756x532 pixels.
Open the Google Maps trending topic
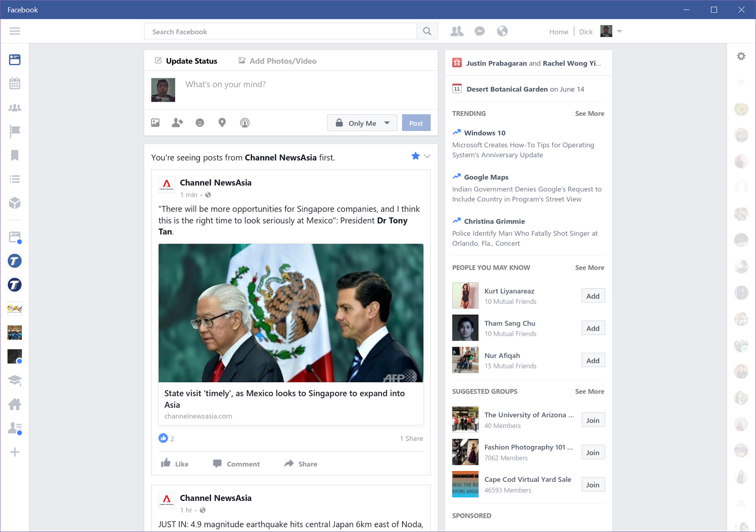click(486, 177)
